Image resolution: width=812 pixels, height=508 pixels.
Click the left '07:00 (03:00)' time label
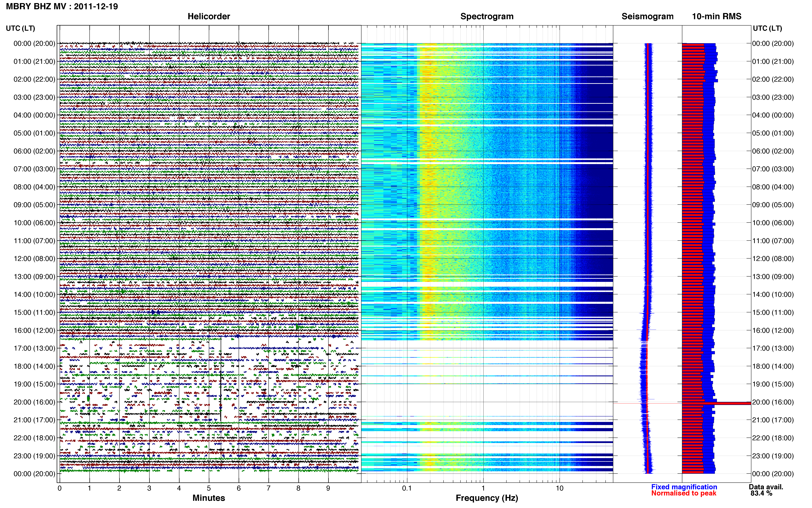pyautogui.click(x=34, y=169)
